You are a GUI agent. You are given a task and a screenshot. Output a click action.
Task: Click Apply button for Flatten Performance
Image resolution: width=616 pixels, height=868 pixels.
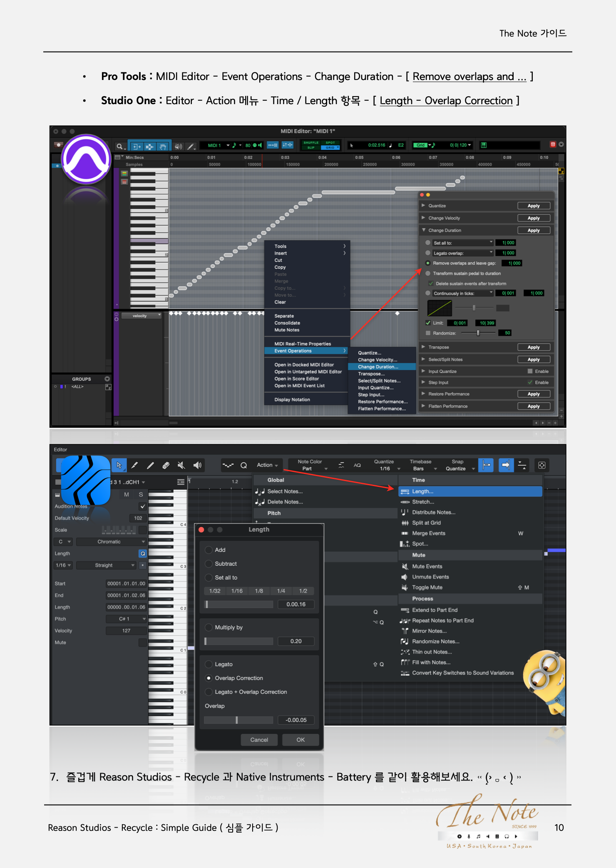coord(534,406)
